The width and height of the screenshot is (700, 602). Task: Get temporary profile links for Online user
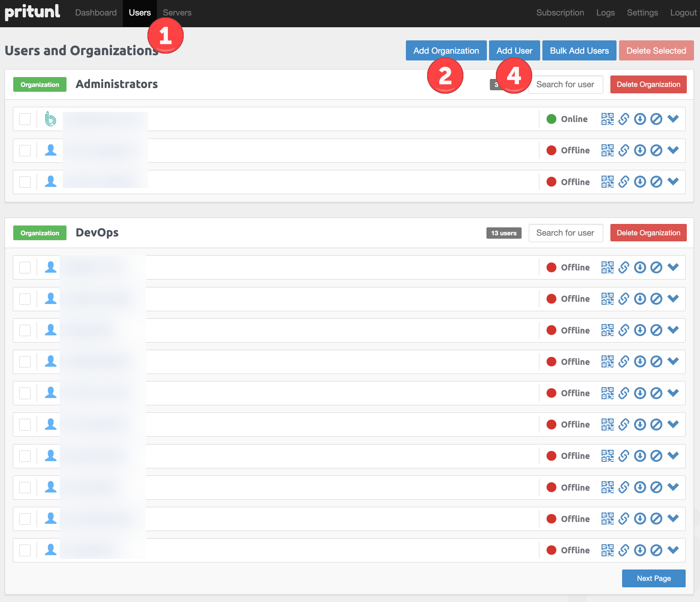coord(624,119)
